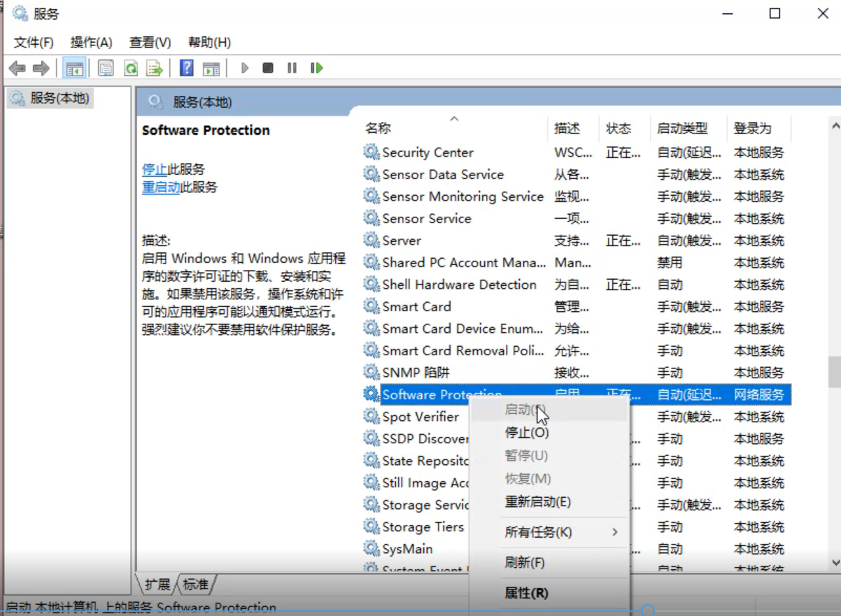Click the Restart Service toolbar icon
Image resolution: width=841 pixels, height=616 pixels.
[x=317, y=68]
